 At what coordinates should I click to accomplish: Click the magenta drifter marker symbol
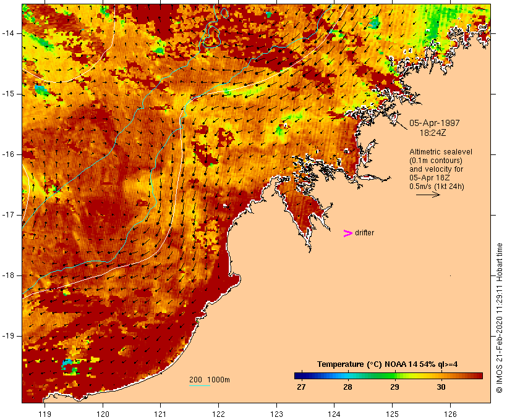(348, 233)
